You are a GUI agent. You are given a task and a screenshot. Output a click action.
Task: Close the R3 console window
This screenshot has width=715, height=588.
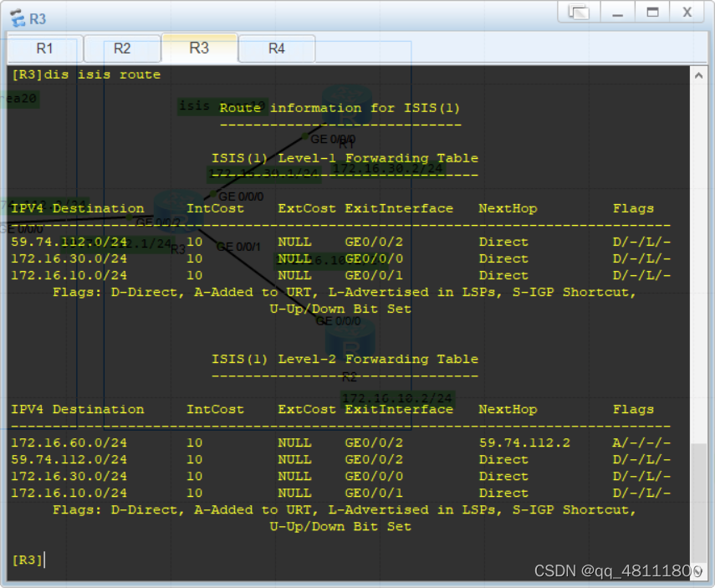687,13
